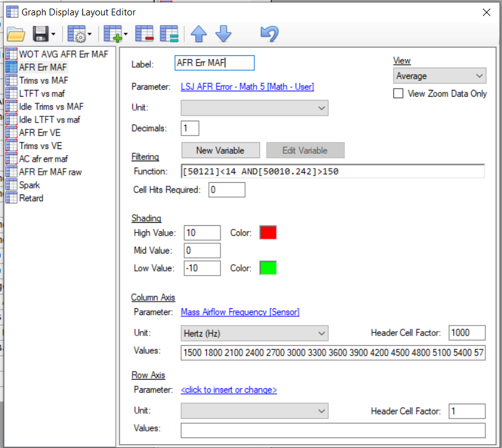This screenshot has height=448, width=502.
Task: Select WOT AVG AFR Err MAF graph
Action: tap(63, 54)
